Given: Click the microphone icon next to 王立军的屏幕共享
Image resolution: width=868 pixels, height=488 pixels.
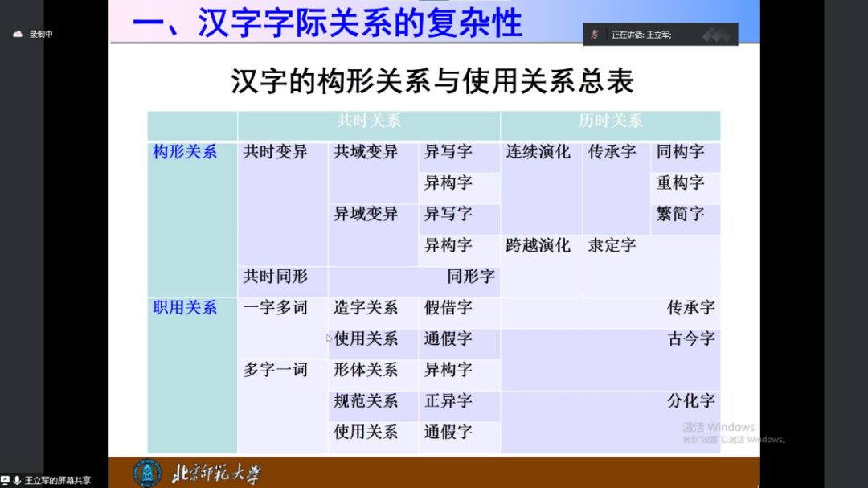Looking at the screenshot, I should [17, 480].
